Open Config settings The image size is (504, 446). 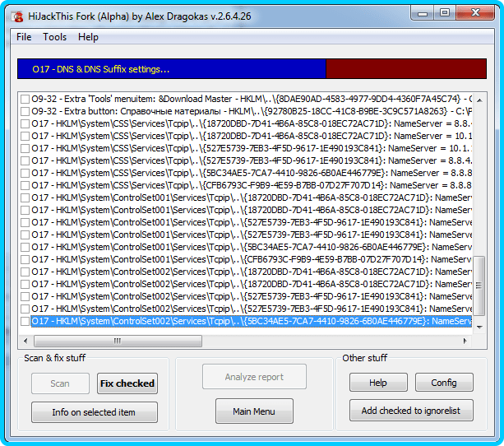444,383
